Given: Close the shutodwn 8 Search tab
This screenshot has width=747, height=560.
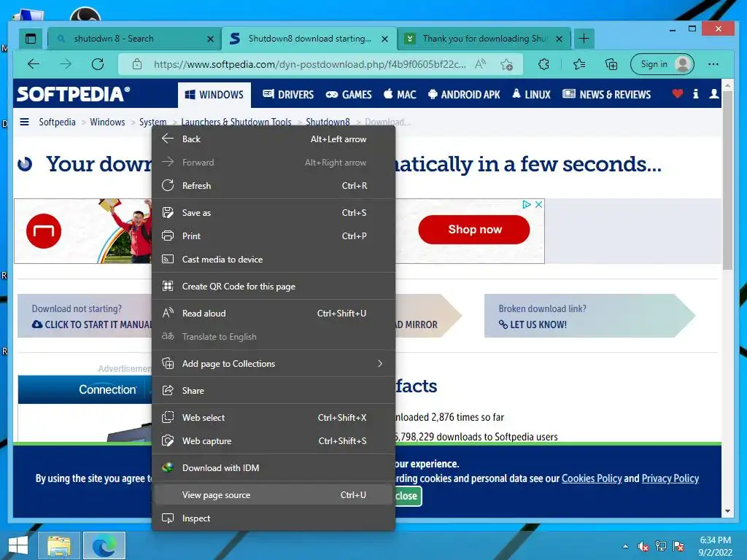Looking at the screenshot, I should point(210,39).
